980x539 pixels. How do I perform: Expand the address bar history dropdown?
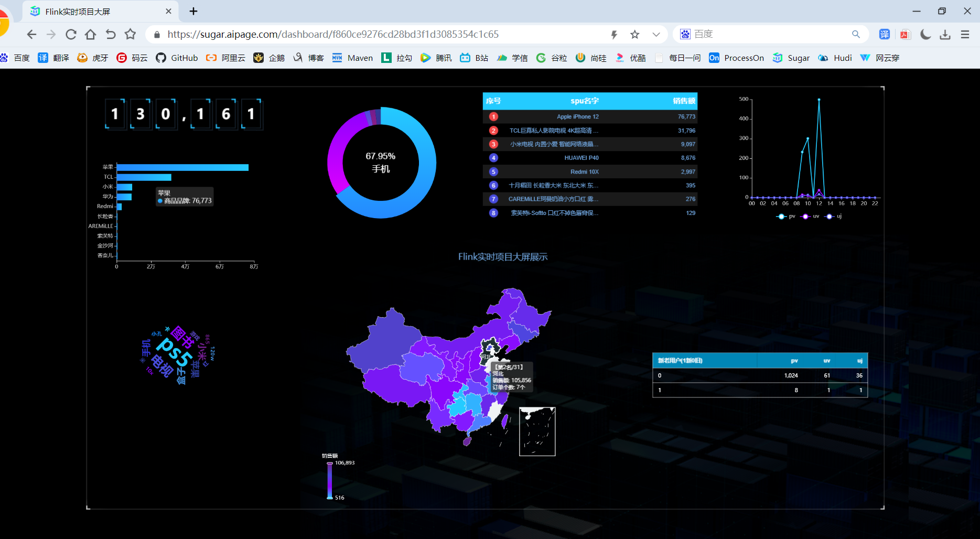point(656,35)
